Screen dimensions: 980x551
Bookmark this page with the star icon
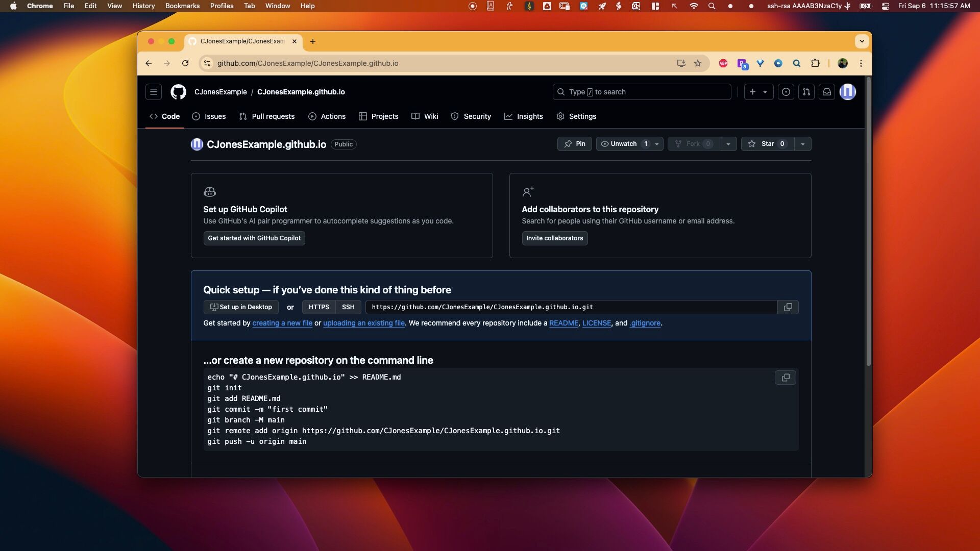point(698,63)
